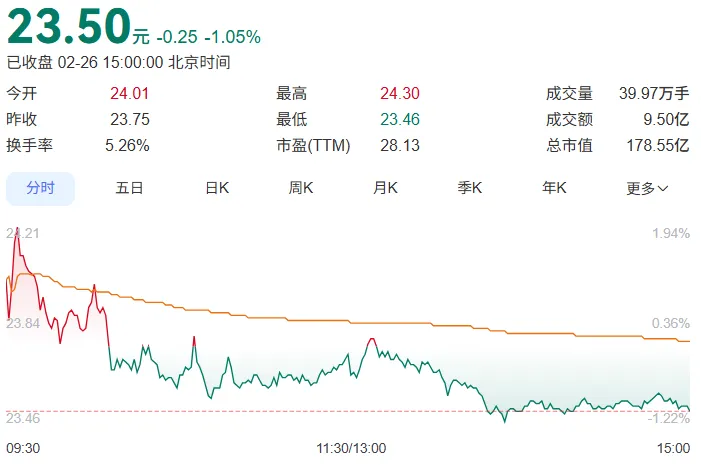Click the -1.22% percentage axis label
The height and width of the screenshot is (465, 701).
pyautogui.click(x=669, y=418)
